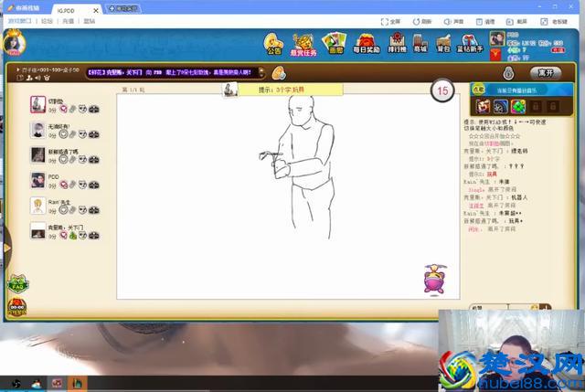This screenshot has width=585, height=392.
Task: Open the 商城 shop icon
Action: click(x=420, y=43)
